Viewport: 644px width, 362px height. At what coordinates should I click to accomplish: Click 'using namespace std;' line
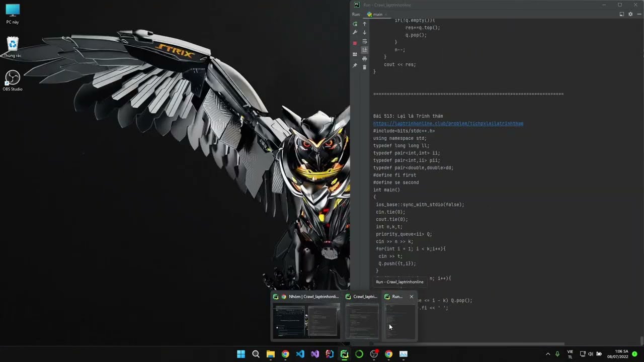pos(400,138)
